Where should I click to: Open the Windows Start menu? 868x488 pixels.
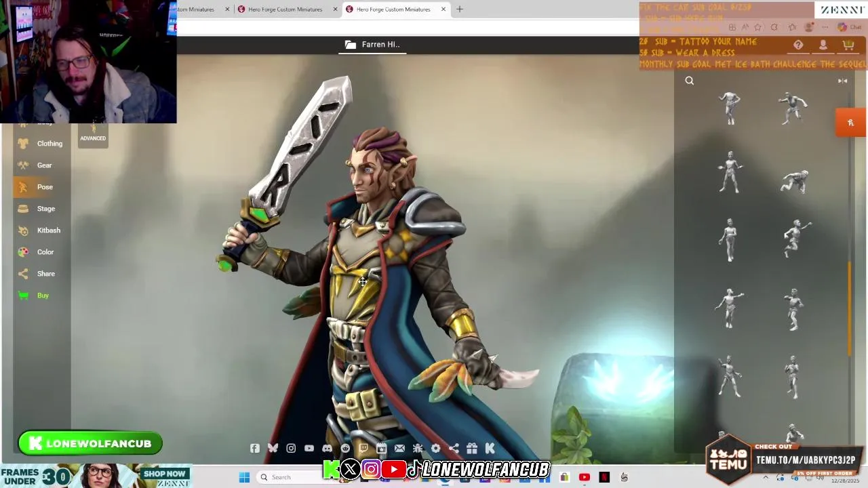tap(244, 477)
